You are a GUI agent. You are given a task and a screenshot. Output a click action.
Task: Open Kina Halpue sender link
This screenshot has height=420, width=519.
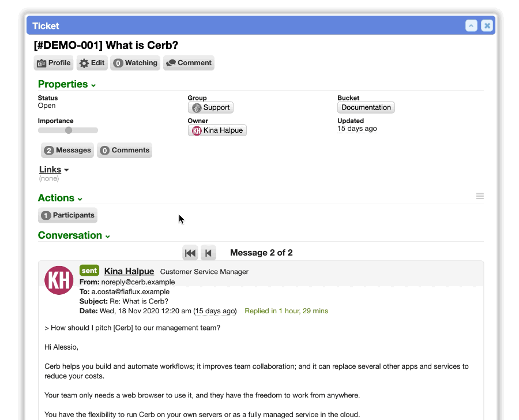(129, 271)
